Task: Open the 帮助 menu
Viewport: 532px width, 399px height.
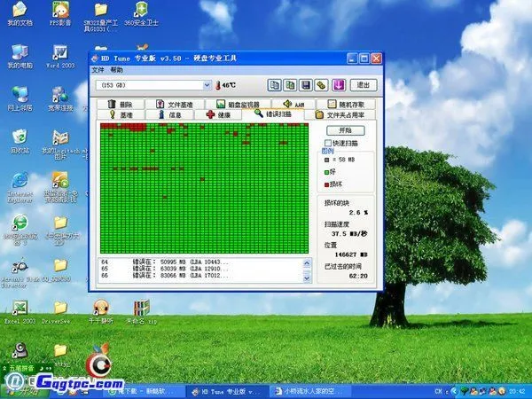Action: pyautogui.click(x=117, y=69)
